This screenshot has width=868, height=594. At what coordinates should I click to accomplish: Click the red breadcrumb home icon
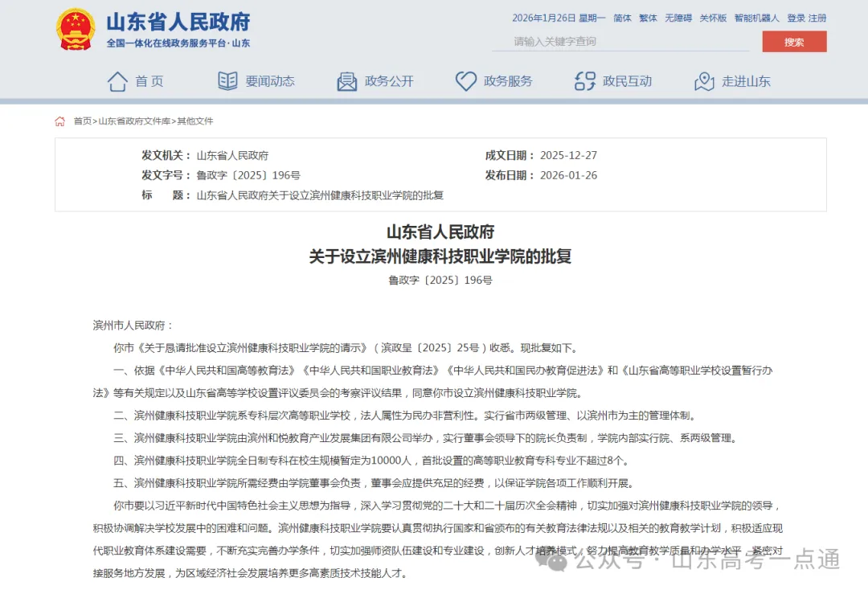click(x=59, y=121)
